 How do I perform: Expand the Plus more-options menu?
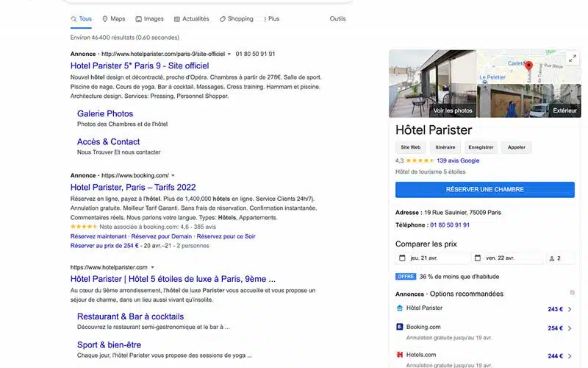[x=271, y=18]
